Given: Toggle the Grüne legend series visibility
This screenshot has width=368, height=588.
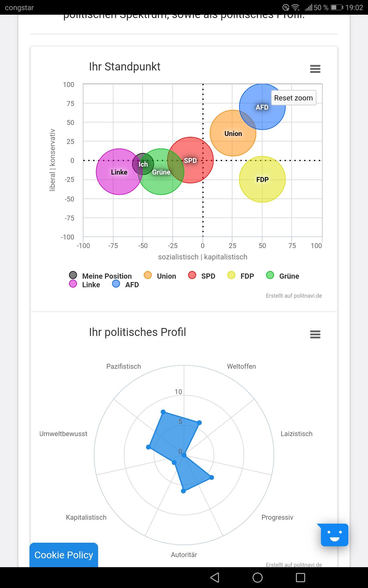Looking at the screenshot, I should coord(282,276).
